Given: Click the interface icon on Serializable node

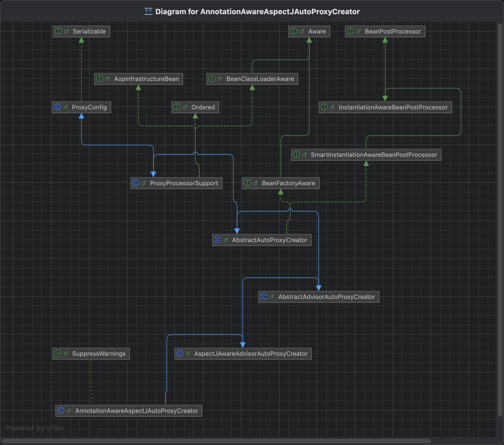Looking at the screenshot, I should point(58,31).
